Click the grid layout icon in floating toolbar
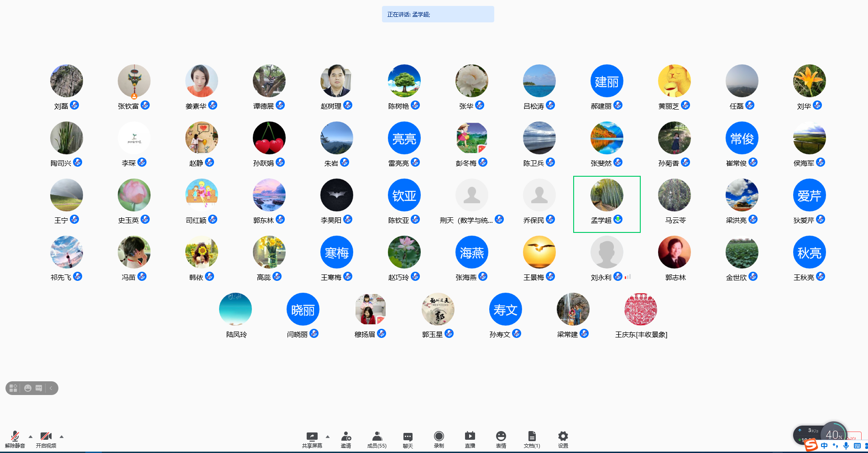The width and height of the screenshot is (868, 453). pyautogui.click(x=13, y=388)
